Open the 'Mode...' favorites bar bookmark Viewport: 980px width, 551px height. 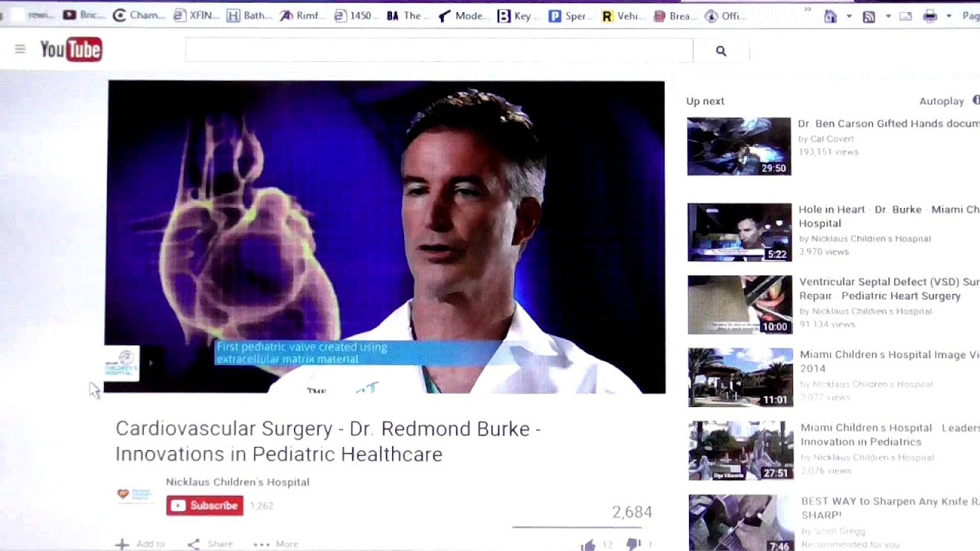(x=462, y=15)
